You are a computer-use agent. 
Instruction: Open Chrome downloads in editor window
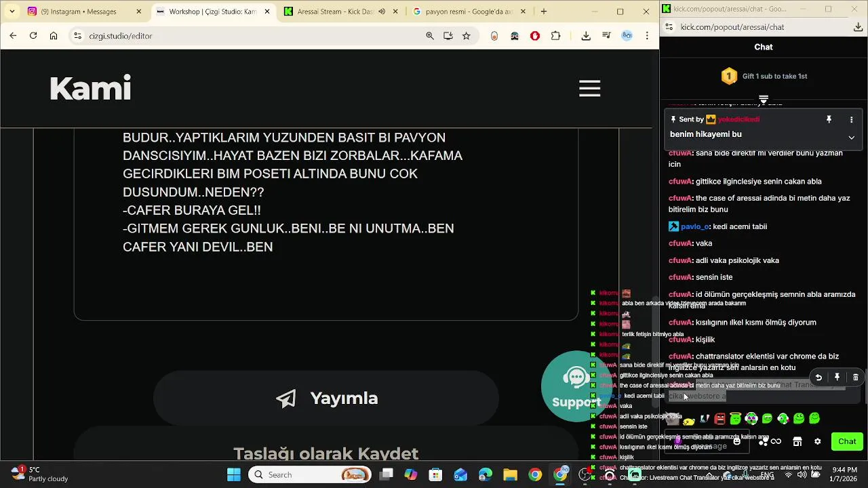[586, 36]
